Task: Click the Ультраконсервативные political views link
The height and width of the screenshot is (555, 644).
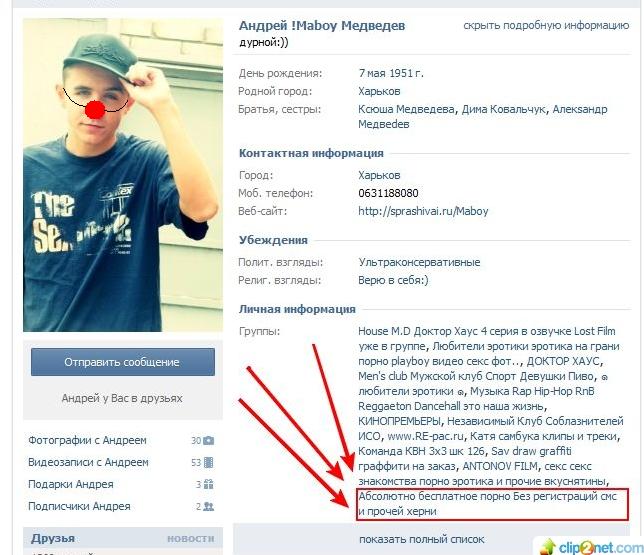Action: coord(419,262)
